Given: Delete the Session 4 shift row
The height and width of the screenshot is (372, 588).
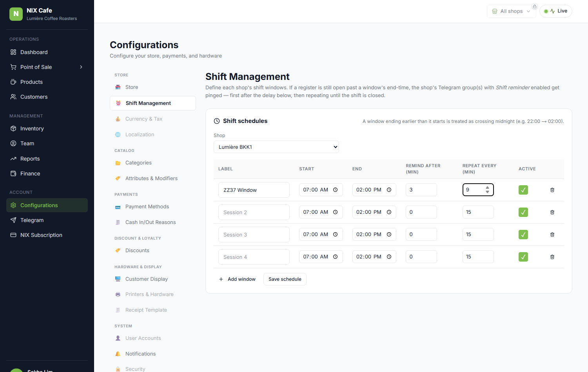Looking at the screenshot, I should tap(552, 257).
